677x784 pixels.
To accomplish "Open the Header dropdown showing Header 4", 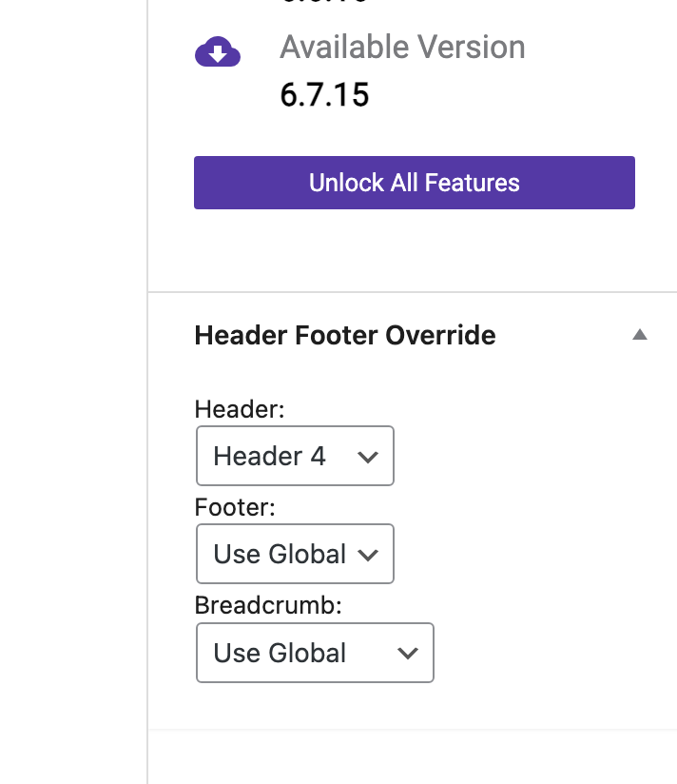I will pos(295,457).
